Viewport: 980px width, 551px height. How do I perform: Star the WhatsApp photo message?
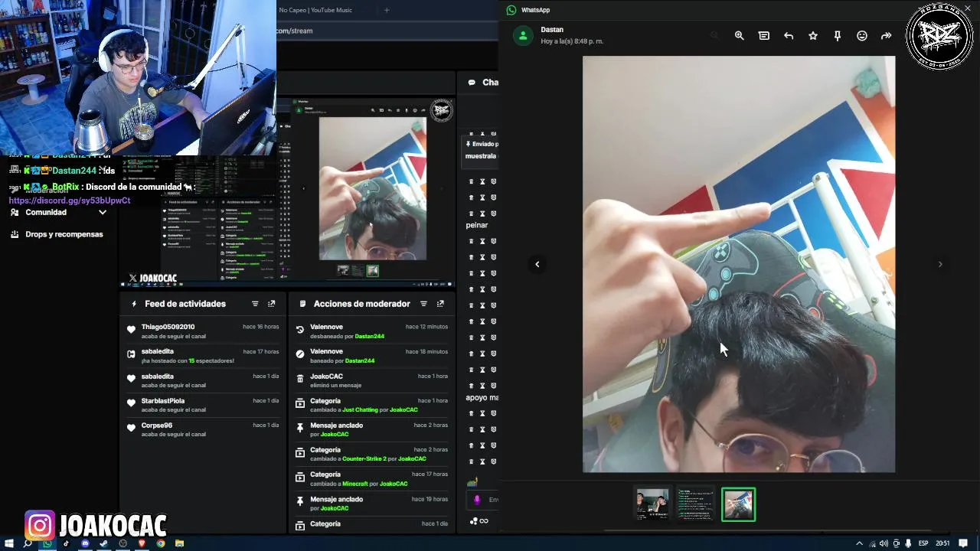tap(813, 36)
